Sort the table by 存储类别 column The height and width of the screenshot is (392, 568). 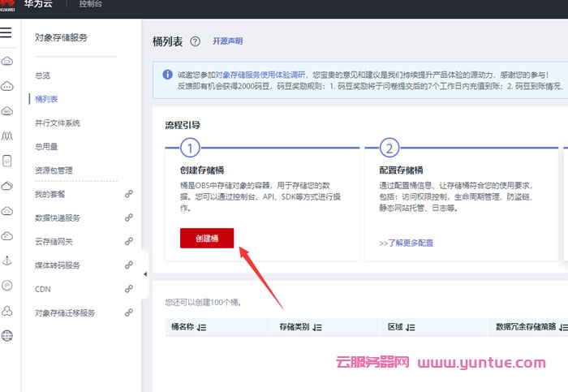(x=317, y=327)
